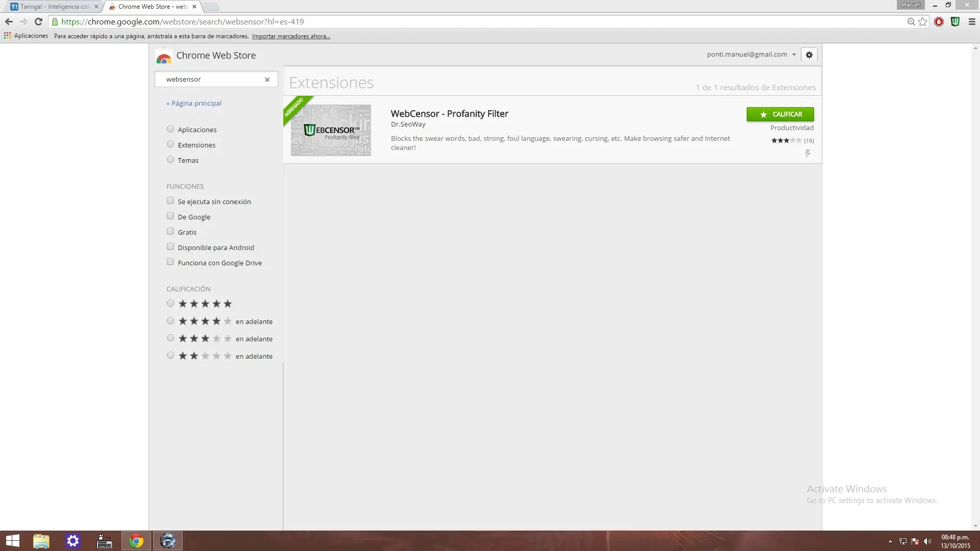The image size is (980, 551).
Task: Clear the websensor search with the X
Action: point(267,80)
